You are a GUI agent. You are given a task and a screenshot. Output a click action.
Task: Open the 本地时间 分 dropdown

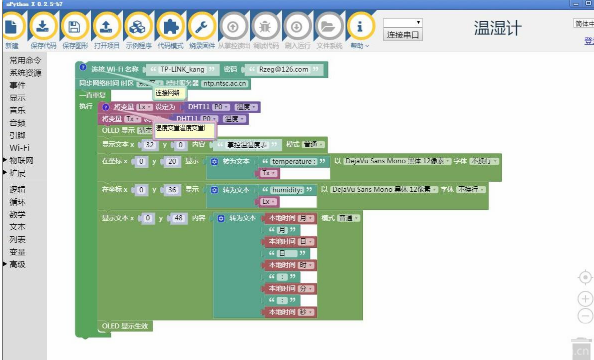pyautogui.click(x=306, y=289)
